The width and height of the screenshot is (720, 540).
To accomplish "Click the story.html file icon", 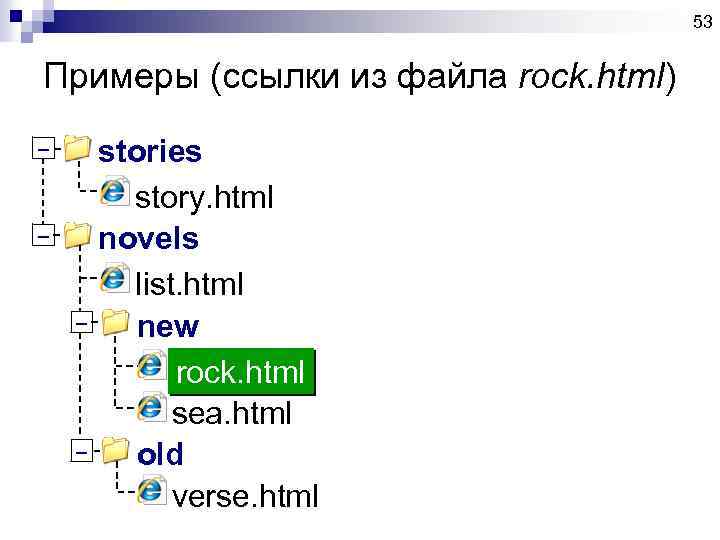I will coord(115,192).
